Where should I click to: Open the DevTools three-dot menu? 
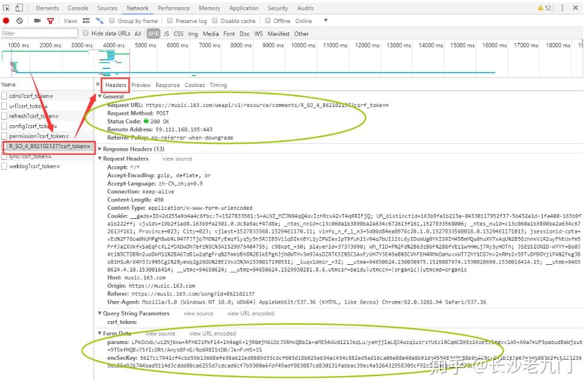click(562, 8)
